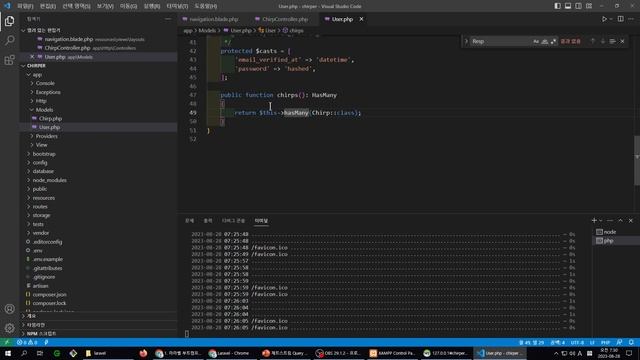
Task: Open new terminal dropdown arrow
Action: [600, 220]
